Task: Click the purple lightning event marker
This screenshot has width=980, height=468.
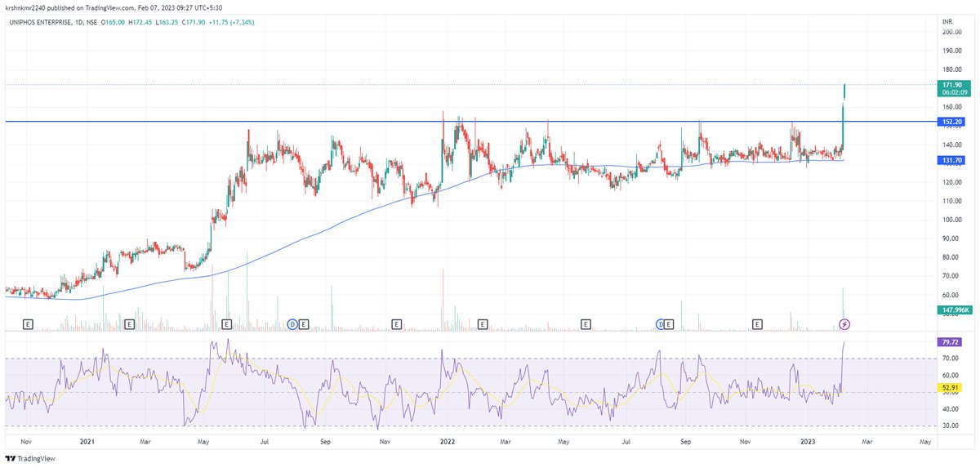Action: tap(845, 324)
